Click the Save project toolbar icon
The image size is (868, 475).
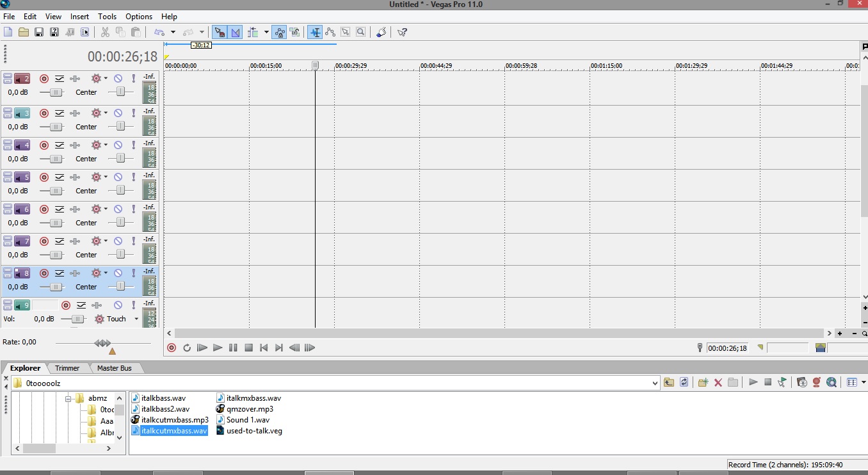(39, 32)
